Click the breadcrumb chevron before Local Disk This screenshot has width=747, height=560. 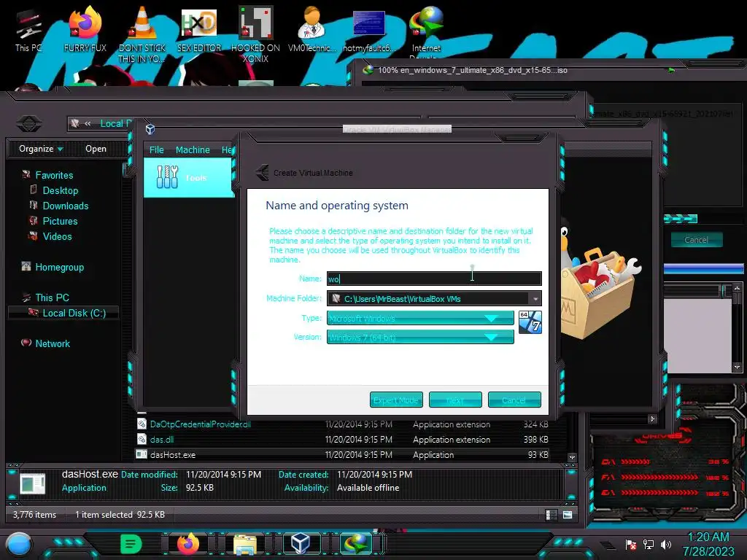coord(88,124)
